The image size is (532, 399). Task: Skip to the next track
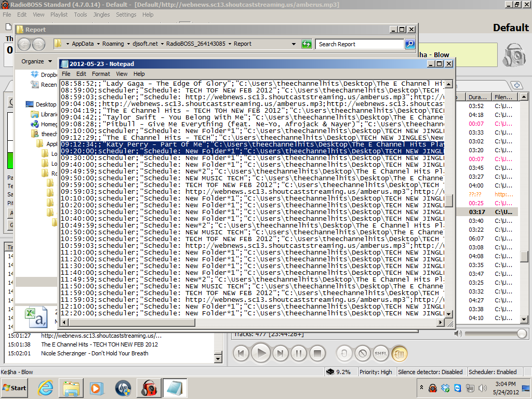tap(280, 353)
